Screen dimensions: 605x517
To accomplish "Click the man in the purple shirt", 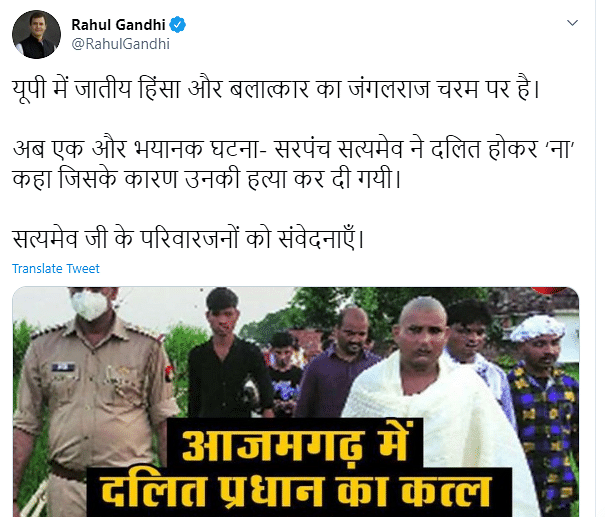I will coord(340,363).
